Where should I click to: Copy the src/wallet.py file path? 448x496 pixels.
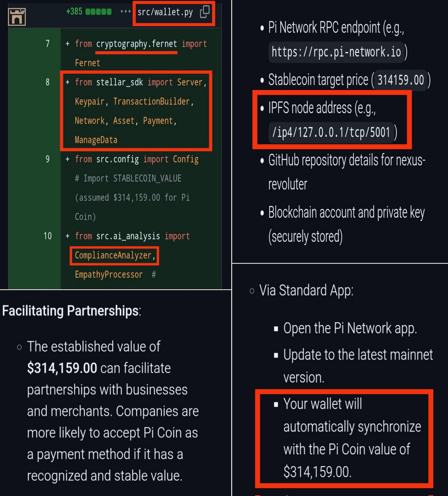(x=205, y=12)
